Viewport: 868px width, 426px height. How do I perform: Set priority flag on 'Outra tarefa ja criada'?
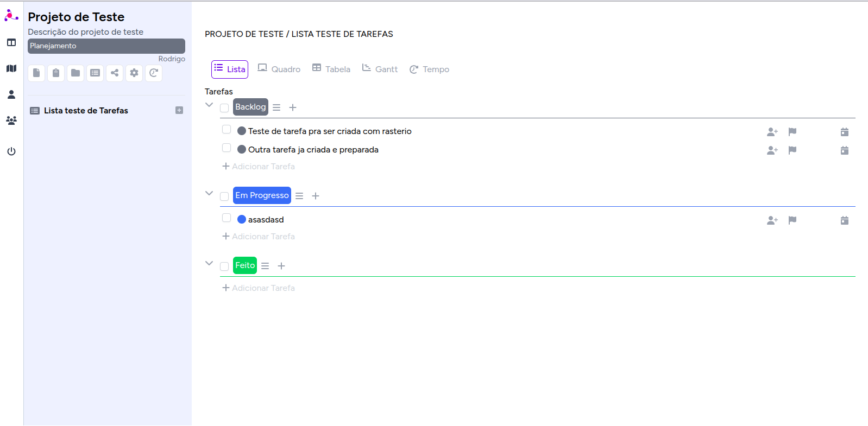click(792, 150)
